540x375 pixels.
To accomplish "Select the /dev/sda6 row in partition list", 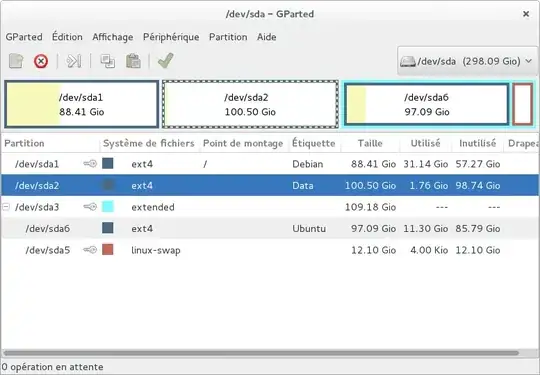I will click(270, 228).
